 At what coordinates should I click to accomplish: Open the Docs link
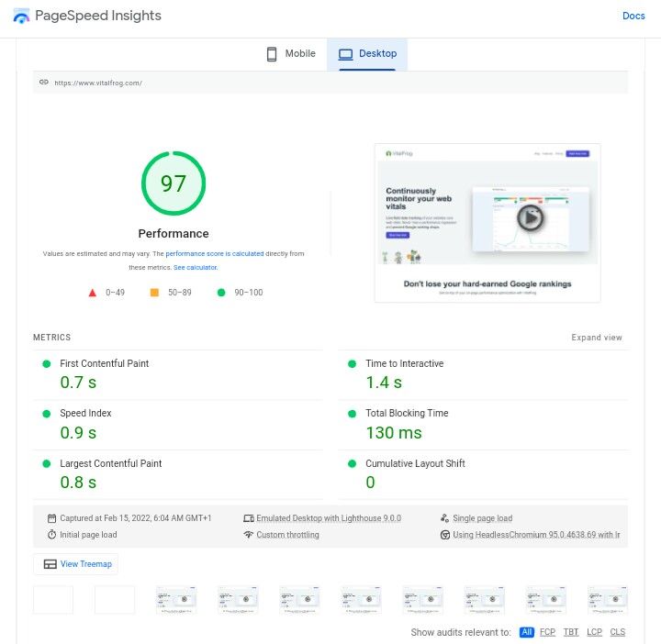[x=633, y=16]
